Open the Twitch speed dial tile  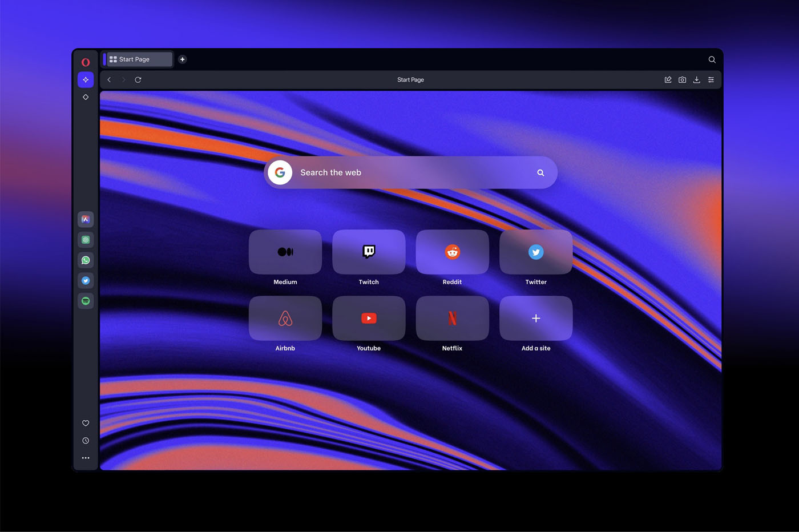(x=369, y=252)
